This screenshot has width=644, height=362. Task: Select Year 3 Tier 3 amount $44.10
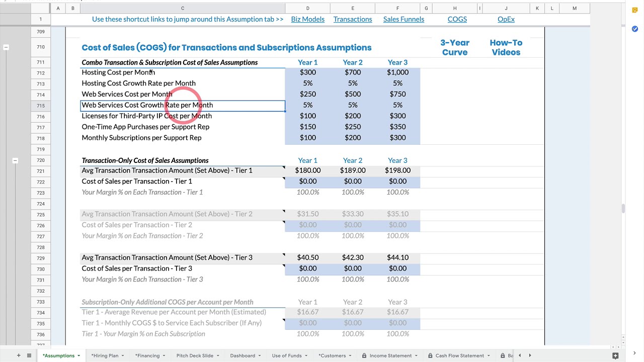[x=397, y=257]
